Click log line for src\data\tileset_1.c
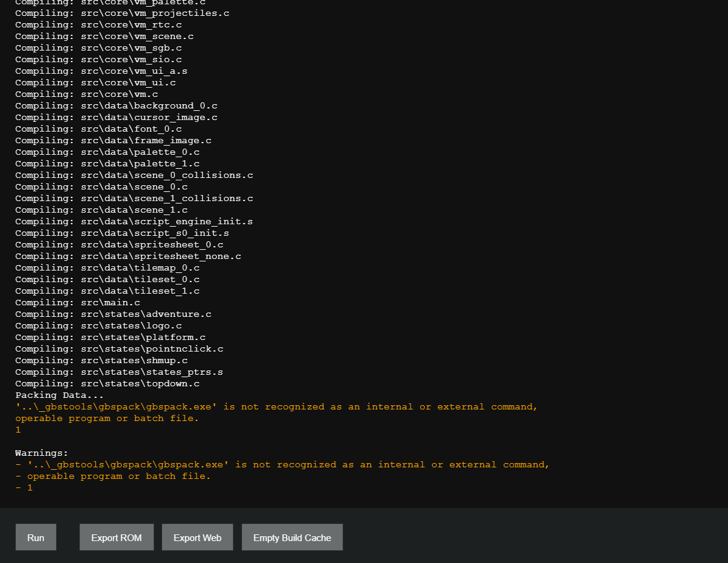The width and height of the screenshot is (728, 563). [x=107, y=291]
